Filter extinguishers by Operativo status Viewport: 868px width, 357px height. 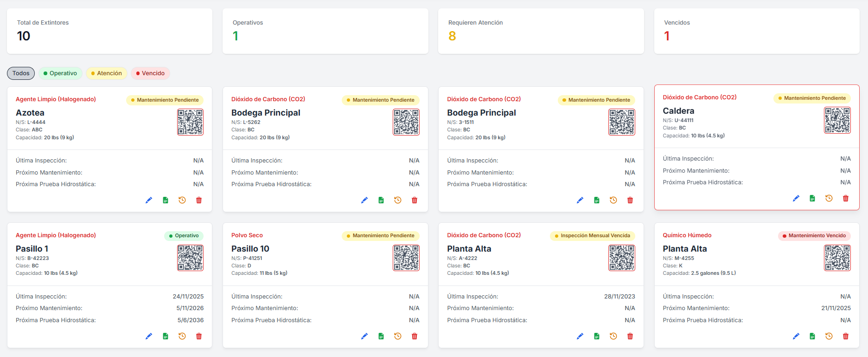(x=60, y=73)
